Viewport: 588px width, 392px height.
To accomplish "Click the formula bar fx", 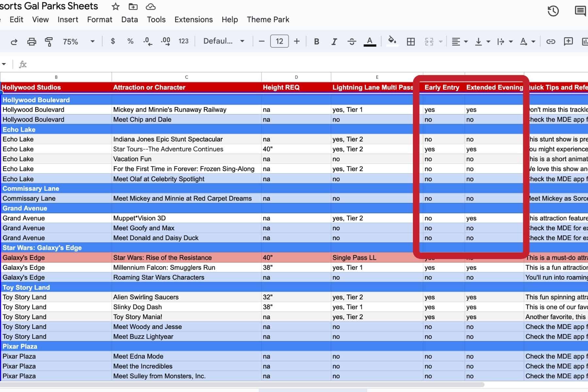I will point(23,64).
